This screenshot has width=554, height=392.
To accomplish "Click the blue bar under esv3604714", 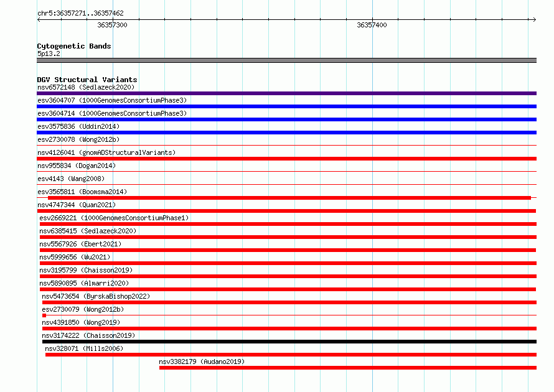I will [286, 119].
